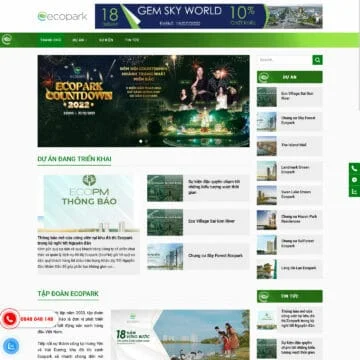The width and height of the screenshot is (360, 360).
Task: Open sidebar thumbnail for Làng Hà Lan Ecopark
Action: tap(267, 269)
